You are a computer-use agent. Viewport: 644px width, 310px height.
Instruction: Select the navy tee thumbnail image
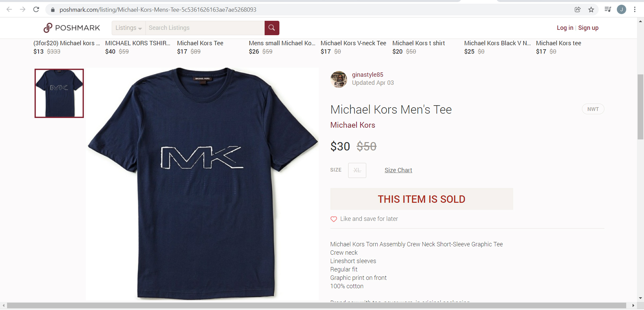click(59, 93)
